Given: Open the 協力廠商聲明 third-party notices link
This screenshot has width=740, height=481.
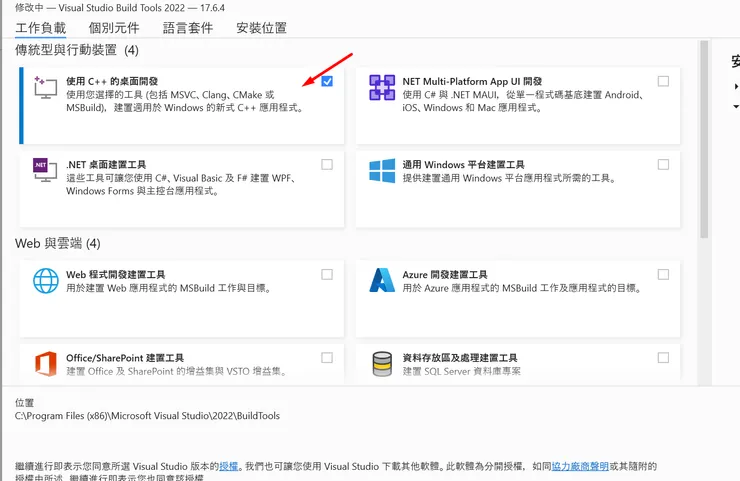Looking at the screenshot, I should 580,466.
